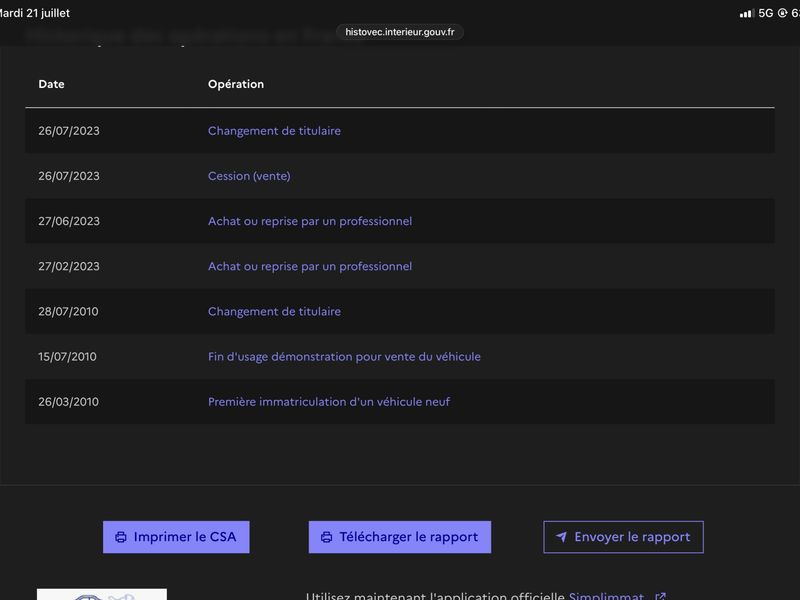Viewport: 800px width, 600px height.
Task: Tap the histovec.interieur.gouv.fr address pill
Action: point(399,32)
